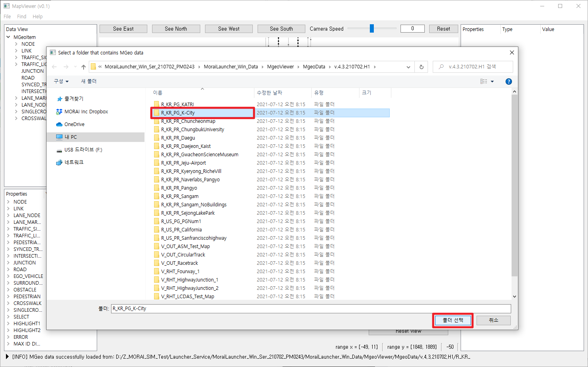Expand the 구성 organize dropdown
588x367 pixels.
pyautogui.click(x=61, y=81)
